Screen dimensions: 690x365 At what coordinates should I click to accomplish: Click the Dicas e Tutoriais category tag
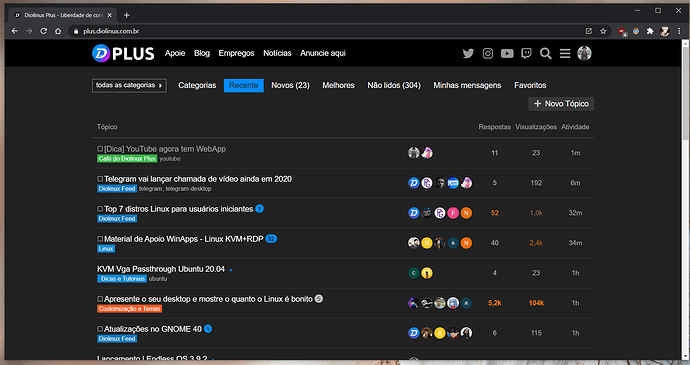click(122, 279)
